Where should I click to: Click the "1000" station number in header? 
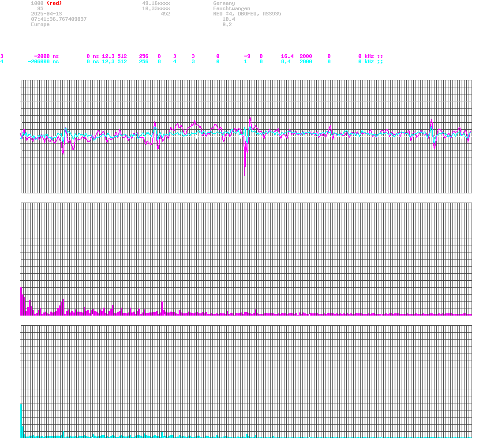pos(37,4)
